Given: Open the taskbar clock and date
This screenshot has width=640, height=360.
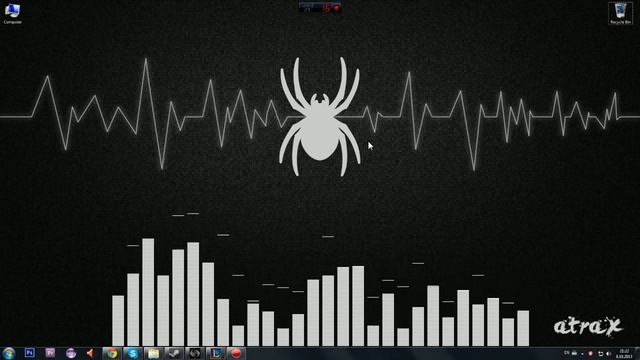Looking at the screenshot, I should 624,353.
